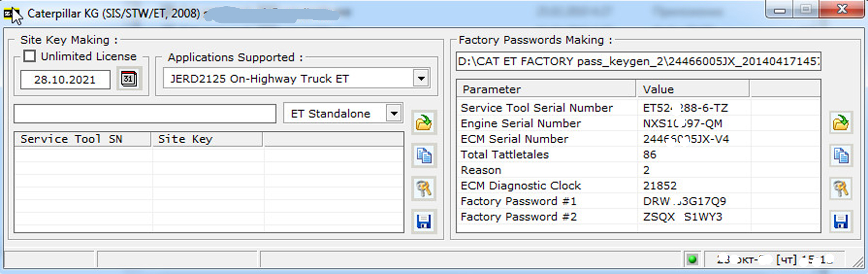Image resolution: width=868 pixels, height=274 pixels.
Task: Save disk icon in Factory Passwords panel
Action: (841, 221)
